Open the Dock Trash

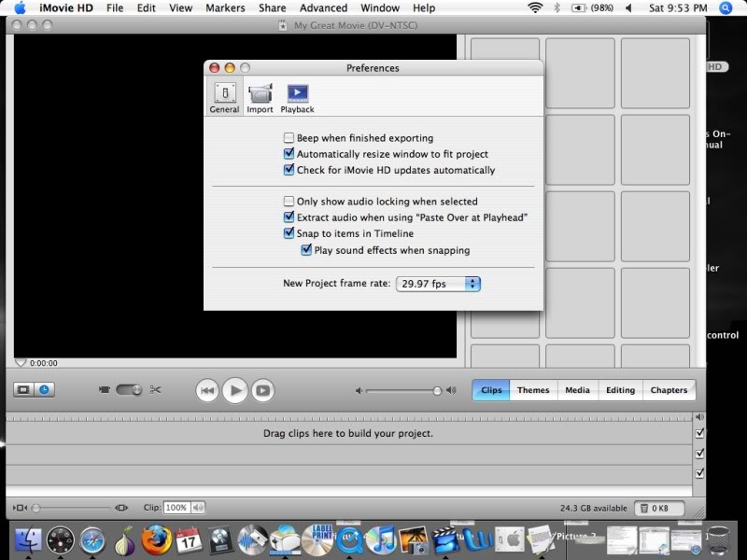718,540
